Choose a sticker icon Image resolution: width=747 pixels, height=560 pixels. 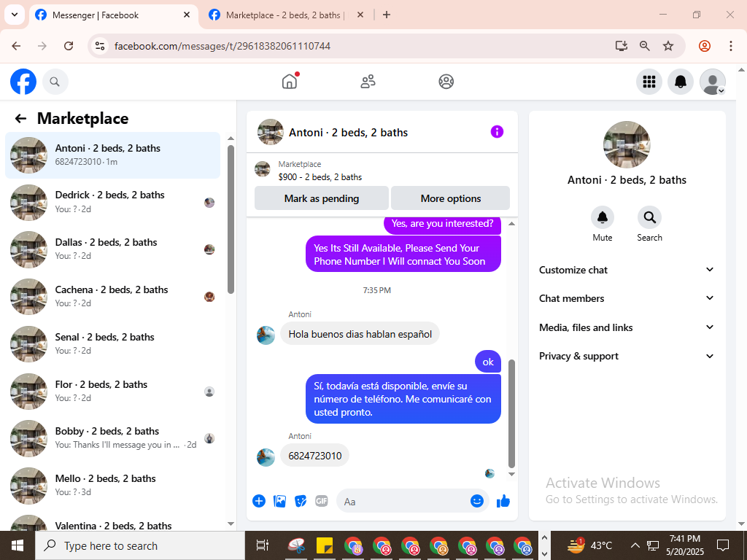tap(301, 501)
